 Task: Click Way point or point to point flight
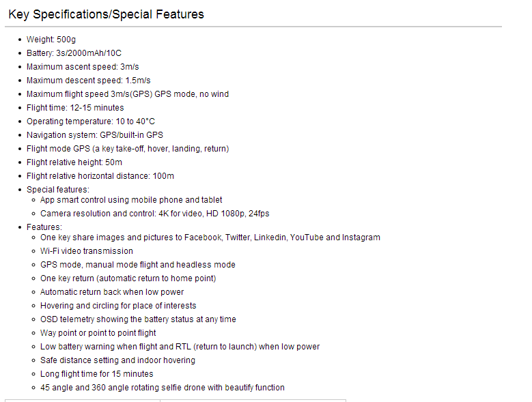98,333
